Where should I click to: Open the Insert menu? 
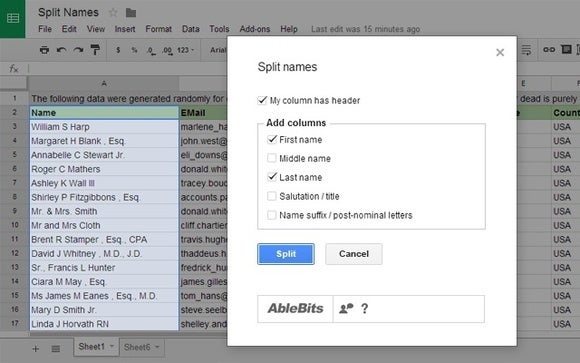[x=125, y=29]
